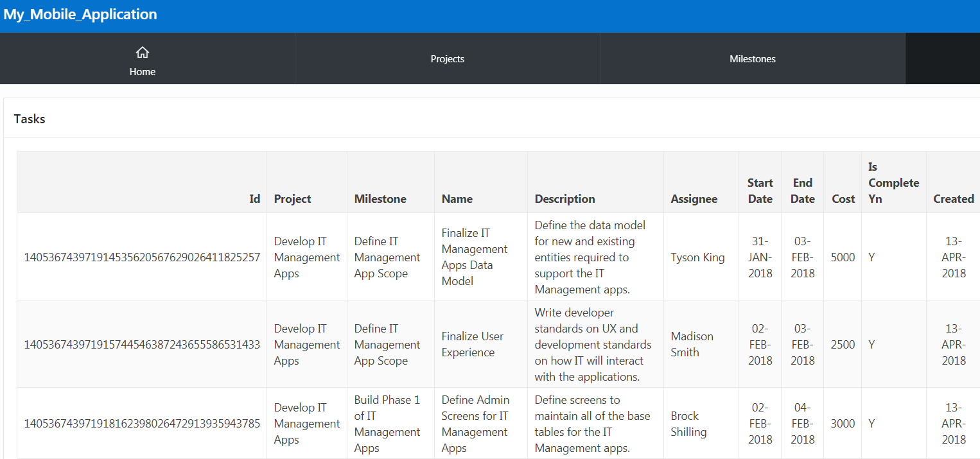This screenshot has width=980, height=459.
Task: Select assignee Tyson King
Action: [x=698, y=257]
